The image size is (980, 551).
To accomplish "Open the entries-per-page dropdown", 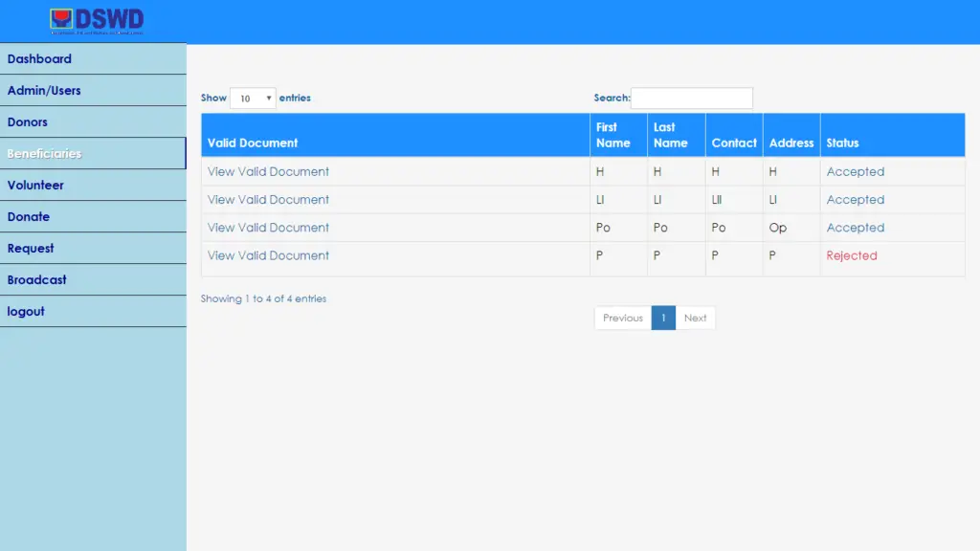I will point(253,98).
